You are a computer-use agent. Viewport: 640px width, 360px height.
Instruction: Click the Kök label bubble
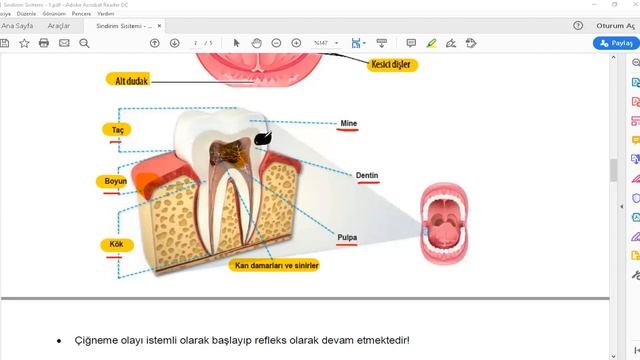point(117,244)
